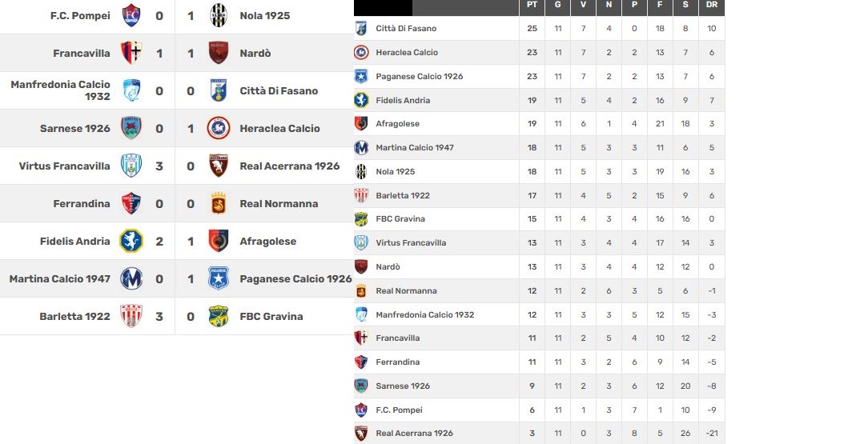Image resolution: width=868 pixels, height=444 pixels.
Task: Click the Afragolese crest in standings table
Action: coord(361,124)
